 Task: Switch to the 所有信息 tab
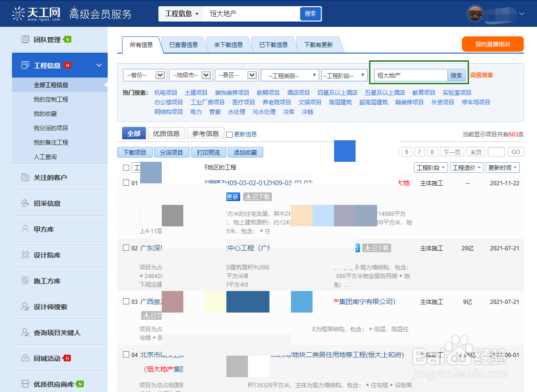[141, 45]
